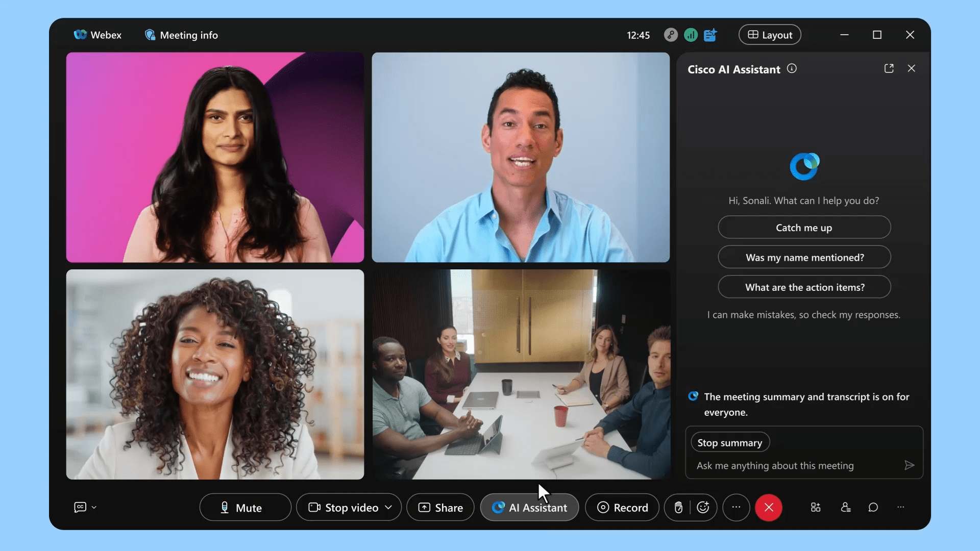Viewport: 980px width, 551px height.
Task: Click the info icon beside Cisco AI Assistant
Action: pyautogui.click(x=792, y=68)
